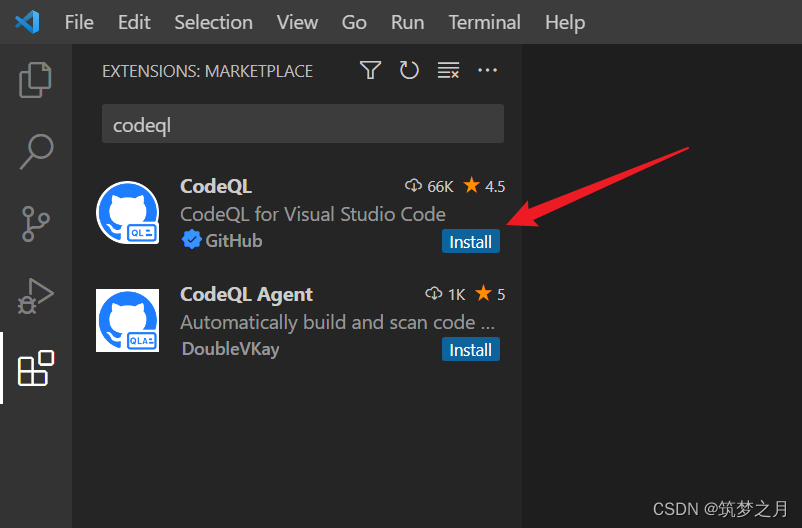The width and height of the screenshot is (802, 528).
Task: Focus the codeql extensions search box
Action: click(x=303, y=124)
